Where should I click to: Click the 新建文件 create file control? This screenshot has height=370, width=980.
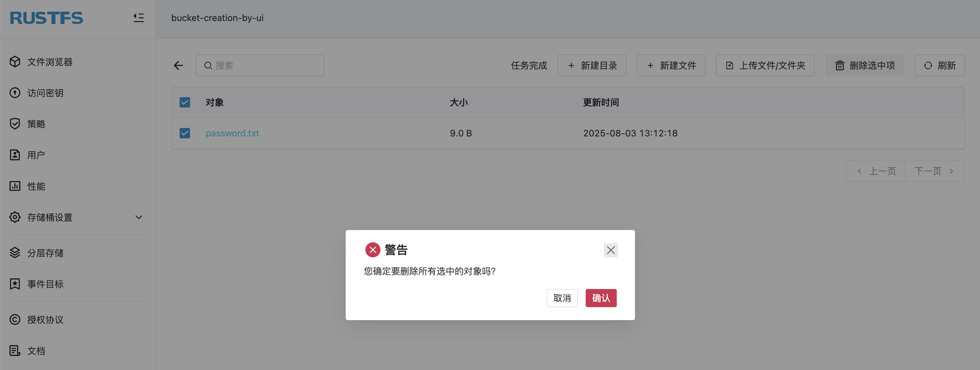coord(671,65)
